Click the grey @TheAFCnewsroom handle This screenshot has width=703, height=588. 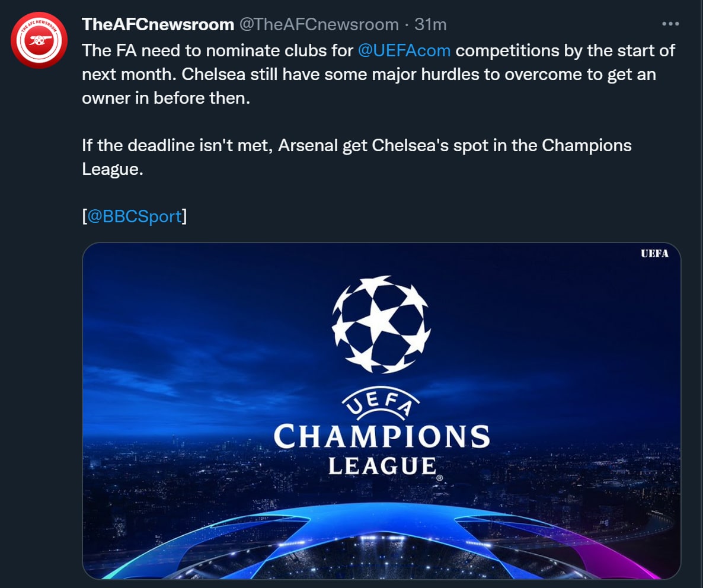[318, 24]
